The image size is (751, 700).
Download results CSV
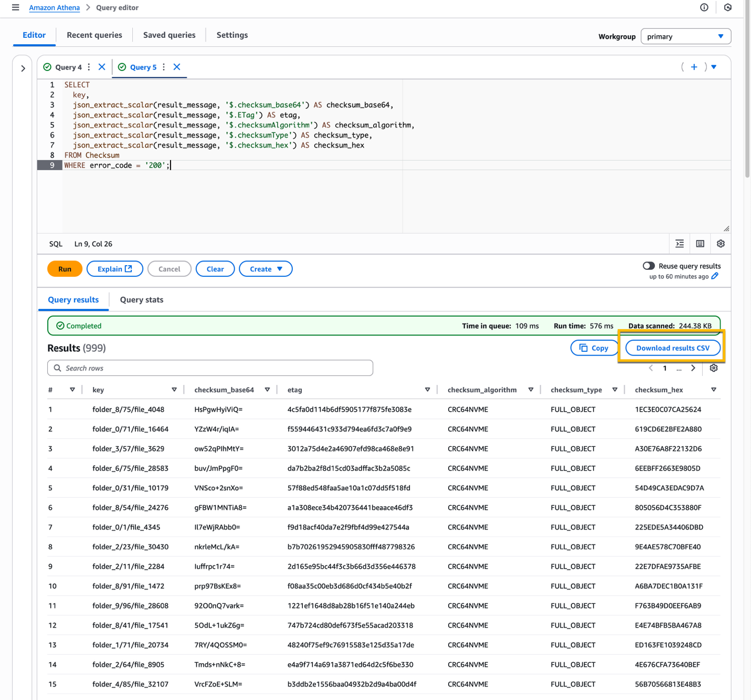click(672, 348)
